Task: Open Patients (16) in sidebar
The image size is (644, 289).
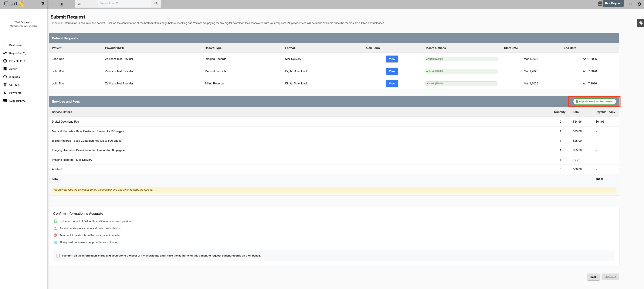Action: [17, 61]
